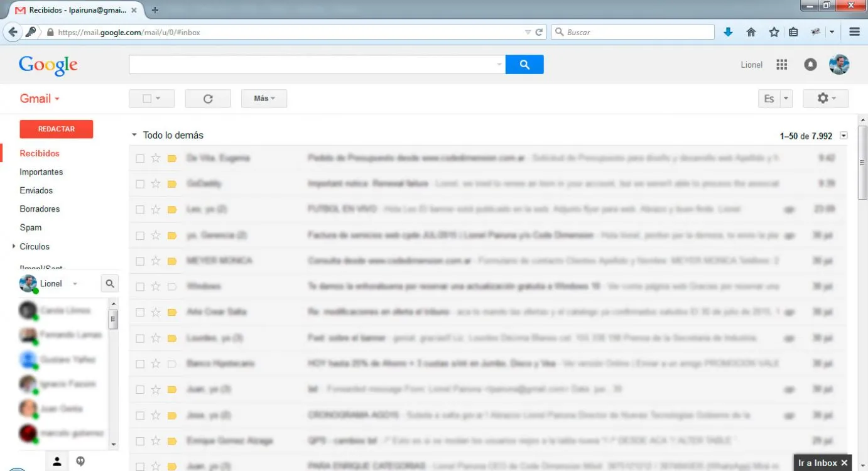Click the blue Google search magnifier button

524,64
